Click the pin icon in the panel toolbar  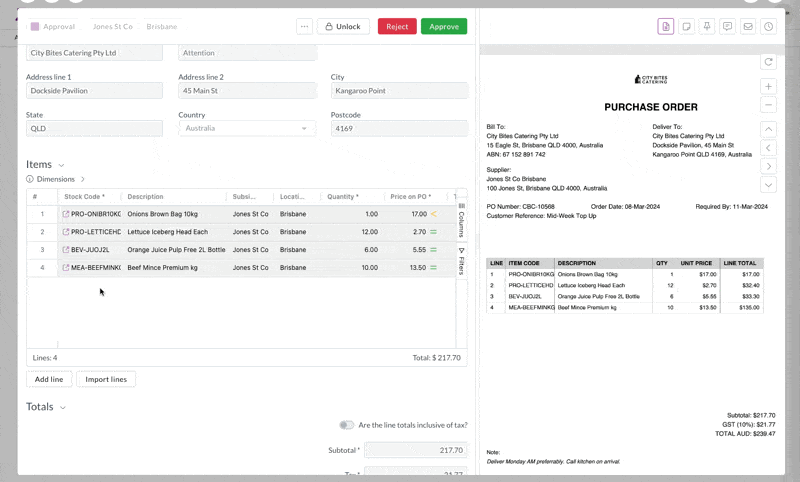(x=707, y=27)
